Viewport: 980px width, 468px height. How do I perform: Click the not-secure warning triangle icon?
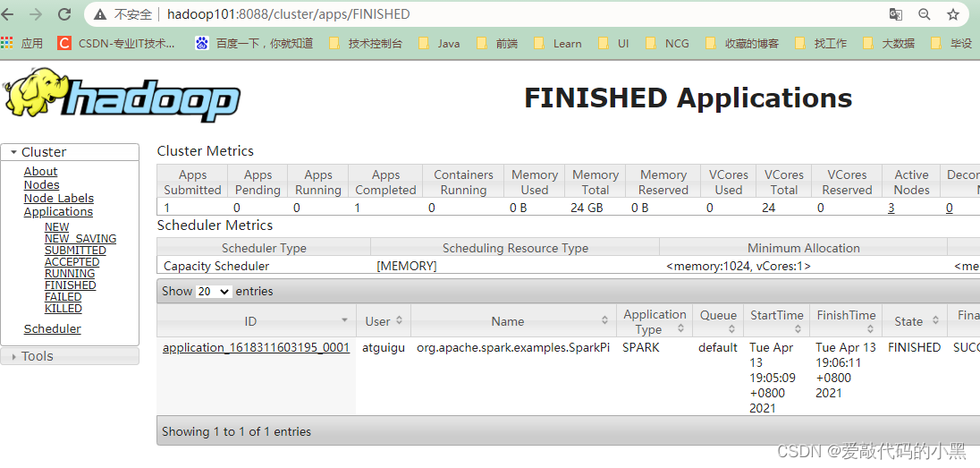(100, 14)
